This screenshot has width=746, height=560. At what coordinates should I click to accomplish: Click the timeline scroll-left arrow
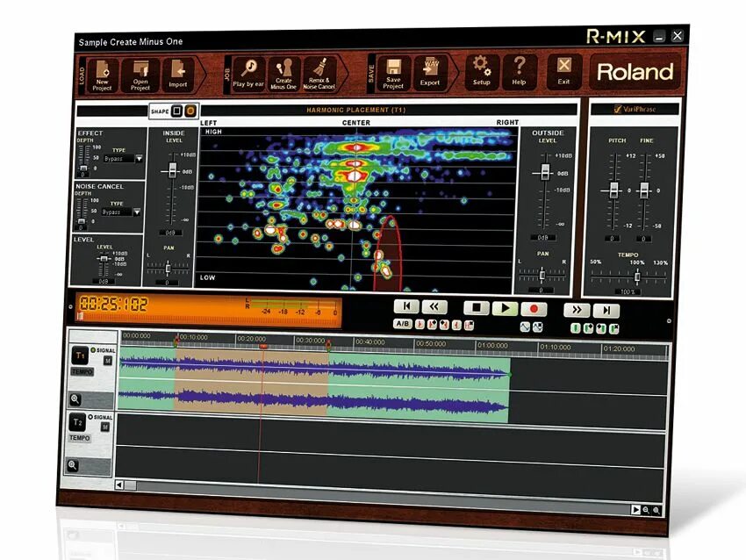(x=119, y=485)
